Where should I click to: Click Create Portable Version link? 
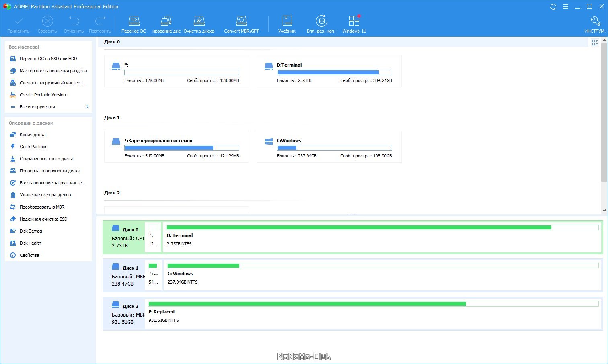(x=43, y=95)
